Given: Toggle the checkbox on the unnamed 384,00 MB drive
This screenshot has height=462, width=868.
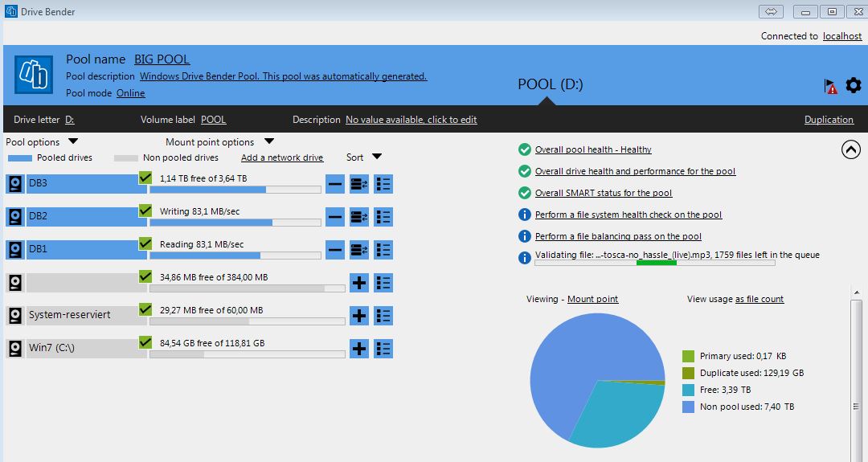Looking at the screenshot, I should coord(145,276).
